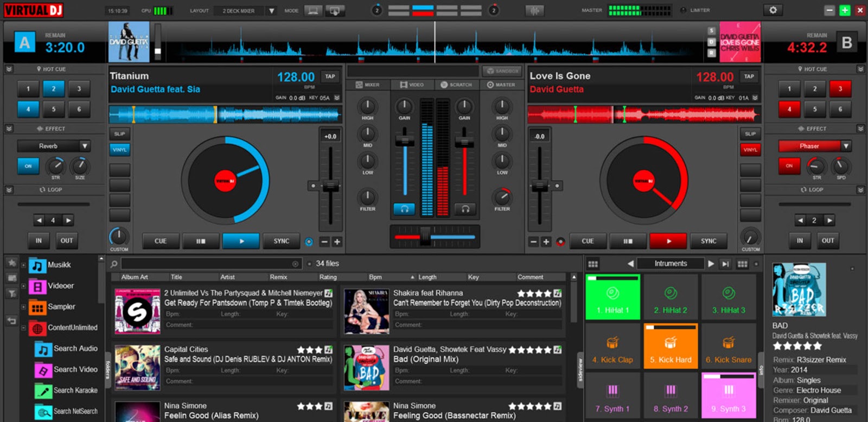Select the Sampler folder icon
Image resolution: width=868 pixels, height=422 pixels.
[x=37, y=307]
